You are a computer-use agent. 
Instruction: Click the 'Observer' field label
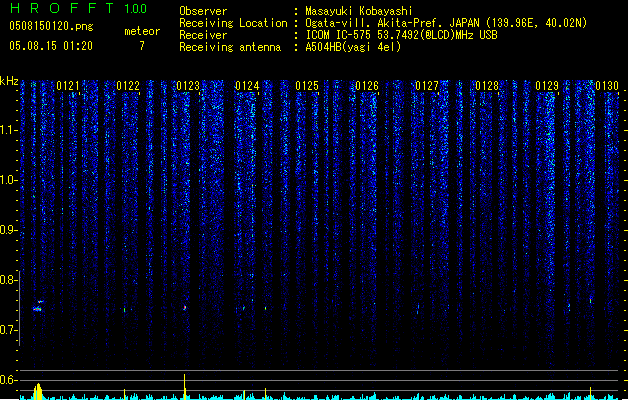(x=203, y=11)
